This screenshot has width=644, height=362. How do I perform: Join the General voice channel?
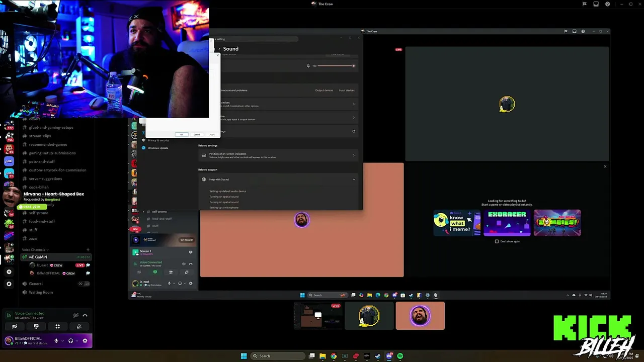coord(55,284)
